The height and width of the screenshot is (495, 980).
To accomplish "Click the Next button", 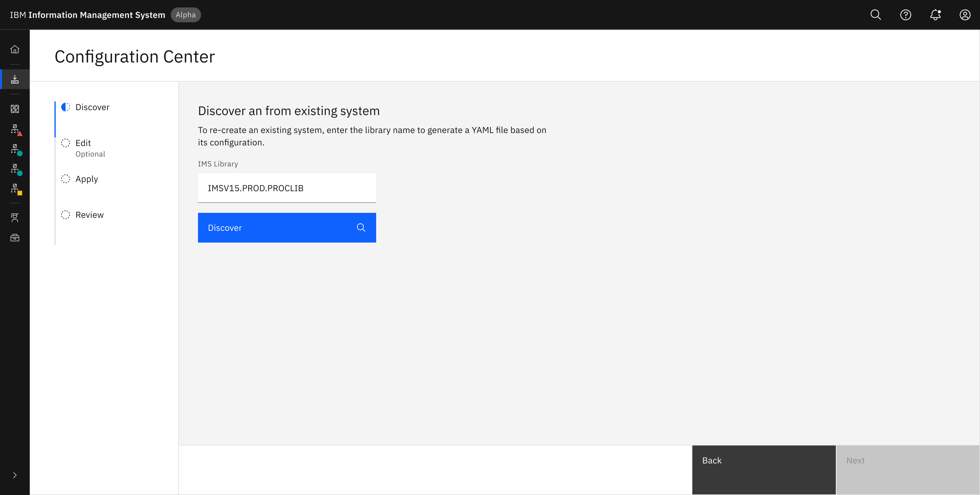I will coord(908,470).
